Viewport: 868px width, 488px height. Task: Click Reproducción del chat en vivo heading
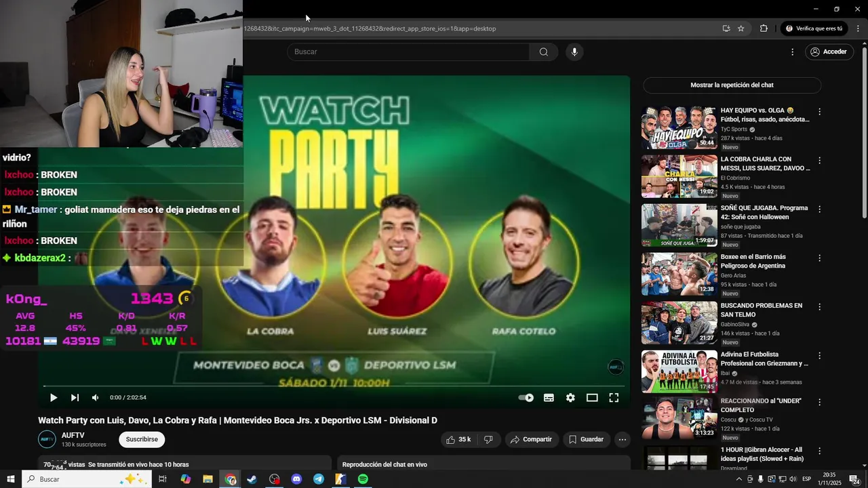tap(384, 464)
